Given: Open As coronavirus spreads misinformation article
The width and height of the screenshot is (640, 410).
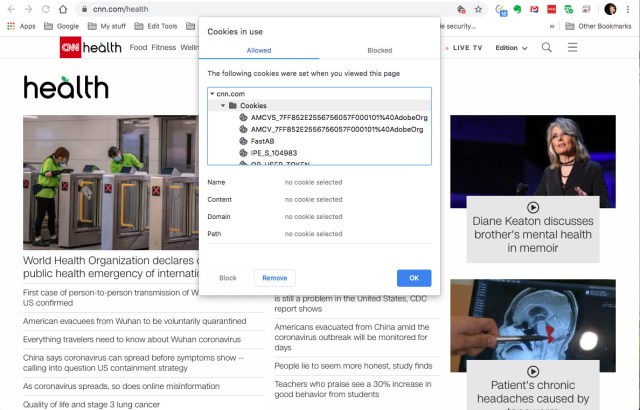Looking at the screenshot, I should 121,386.
